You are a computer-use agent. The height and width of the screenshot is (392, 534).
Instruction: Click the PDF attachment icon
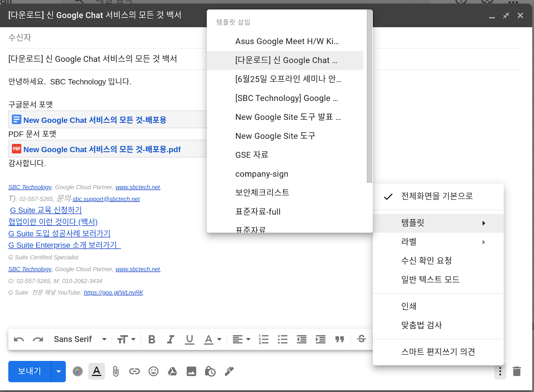click(x=17, y=149)
